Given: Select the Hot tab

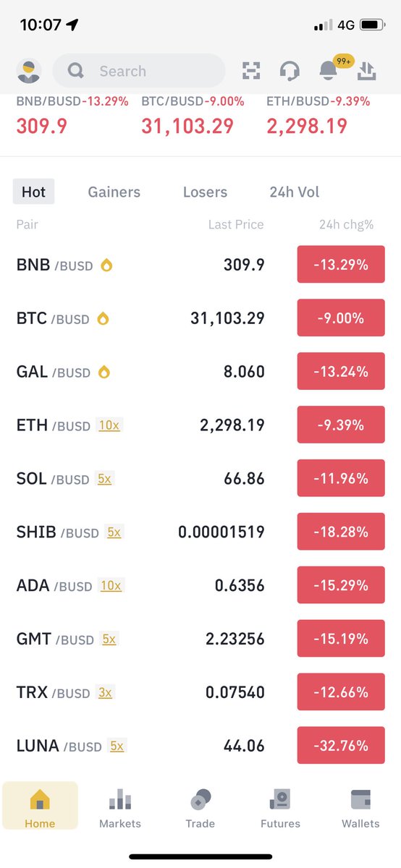Looking at the screenshot, I should coord(33,192).
